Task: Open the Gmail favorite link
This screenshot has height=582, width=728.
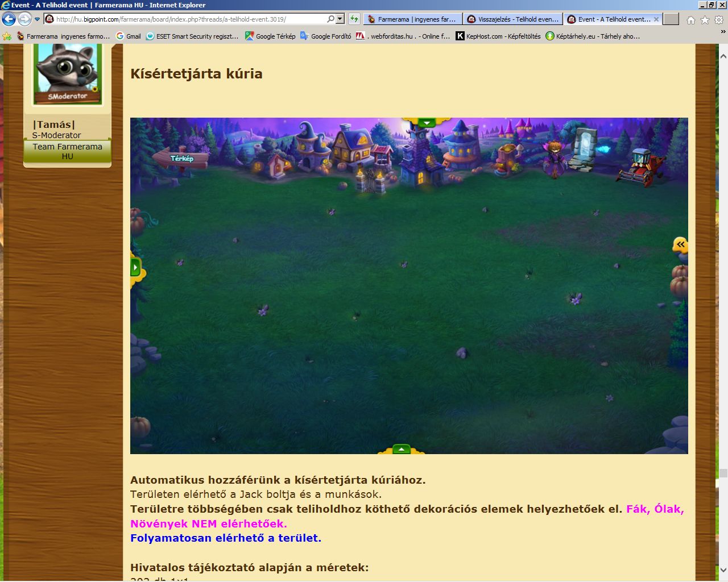Action: pyautogui.click(x=128, y=36)
